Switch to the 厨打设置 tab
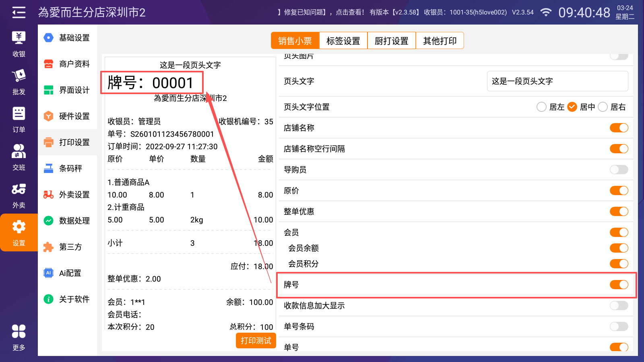 point(391,41)
